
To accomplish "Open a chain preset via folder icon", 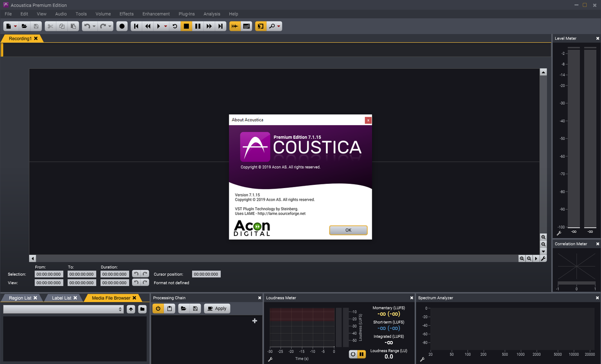I will coord(184,309).
